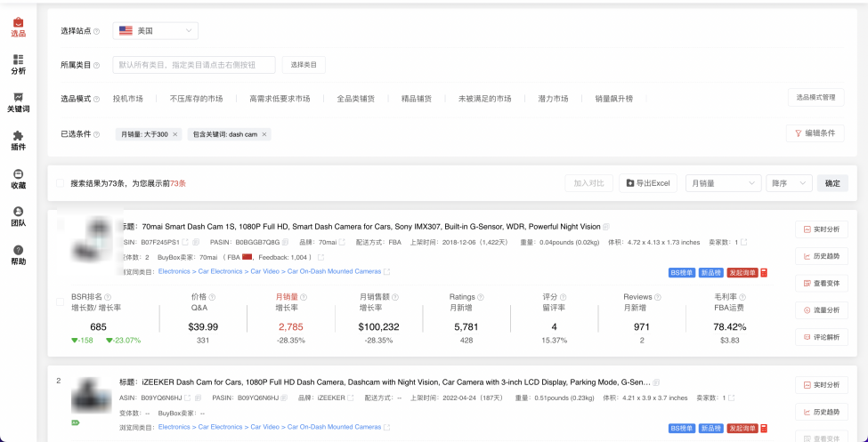The height and width of the screenshot is (442, 868).
Task: Open 历史趋势 for the iZEEKER product
Action: [822, 412]
